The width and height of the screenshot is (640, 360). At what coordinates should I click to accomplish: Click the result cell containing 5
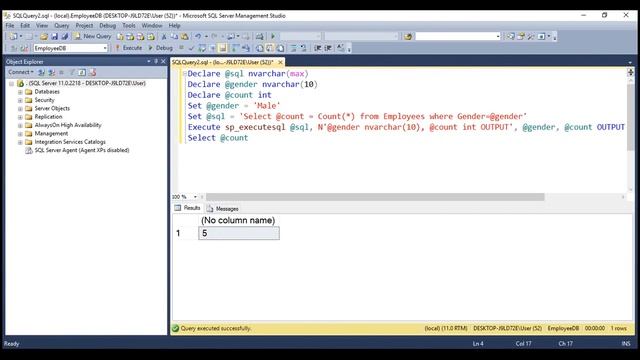pyautogui.click(x=239, y=233)
